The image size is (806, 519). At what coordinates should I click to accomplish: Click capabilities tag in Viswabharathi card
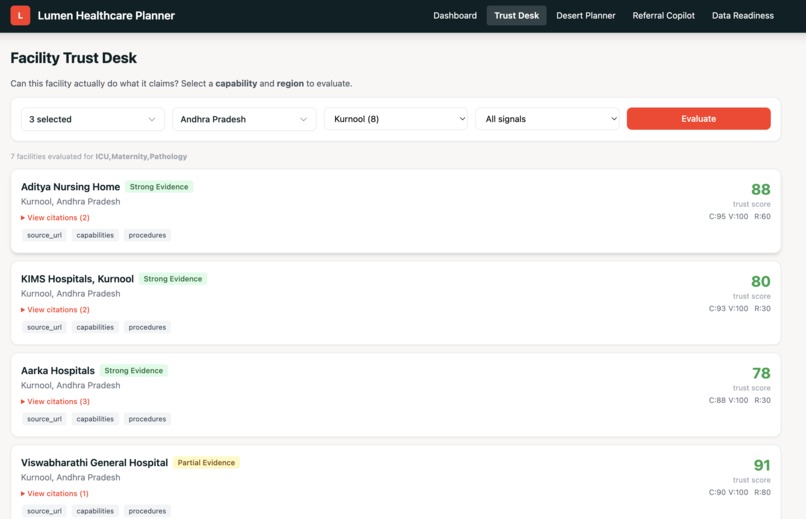[95, 511]
